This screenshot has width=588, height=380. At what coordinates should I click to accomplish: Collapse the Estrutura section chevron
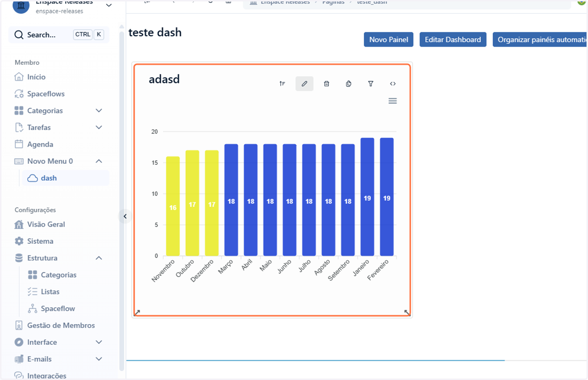pyautogui.click(x=98, y=258)
